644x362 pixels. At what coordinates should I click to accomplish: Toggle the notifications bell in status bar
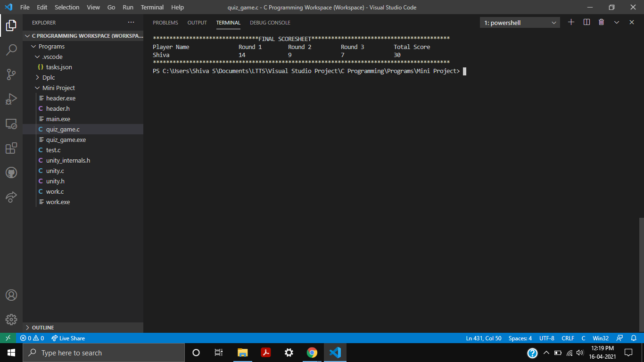(x=634, y=338)
